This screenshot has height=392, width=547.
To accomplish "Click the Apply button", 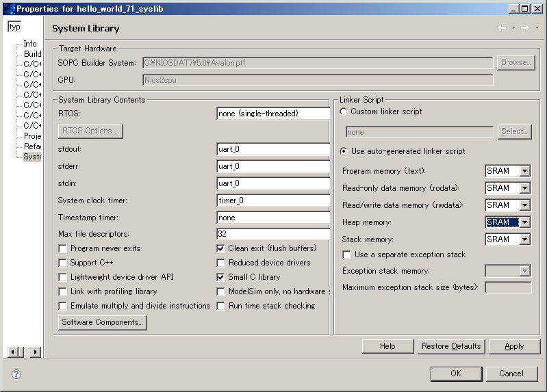I will [514, 346].
